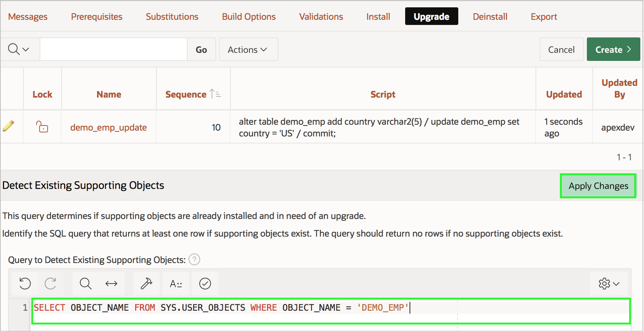Click the 'apexdev' Updated By cell
644x332 pixels.
pyautogui.click(x=618, y=127)
